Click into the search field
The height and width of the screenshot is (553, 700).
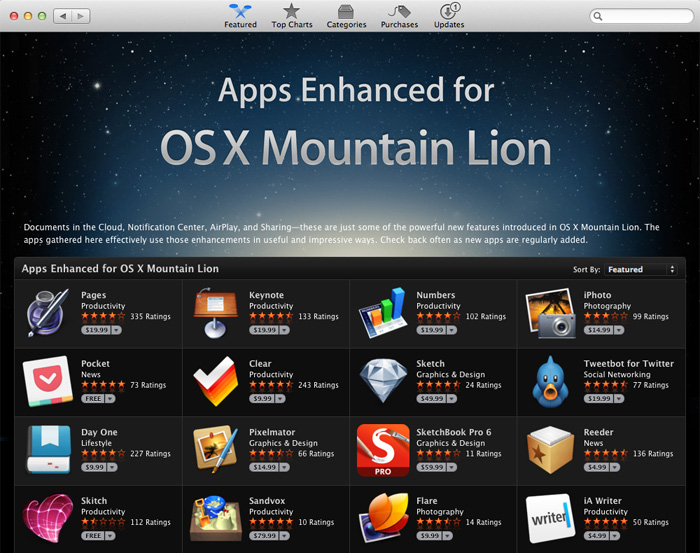coord(641,17)
